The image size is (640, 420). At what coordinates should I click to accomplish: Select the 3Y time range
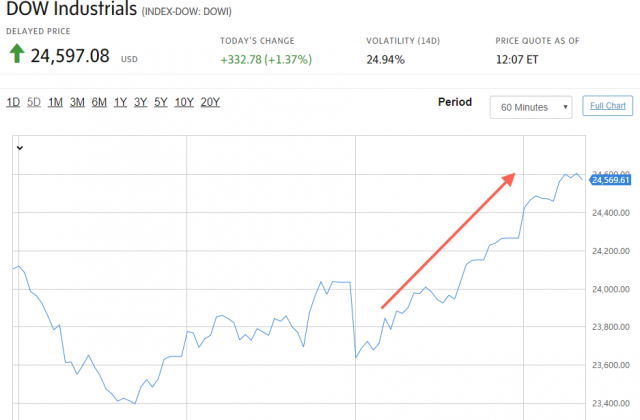click(141, 102)
